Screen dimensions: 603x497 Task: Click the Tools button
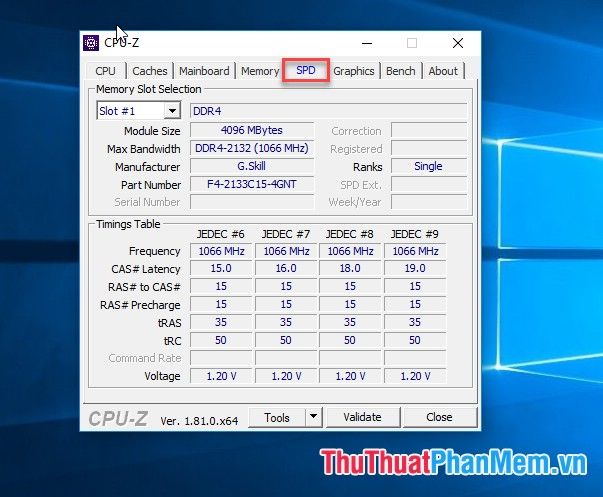tap(277, 417)
